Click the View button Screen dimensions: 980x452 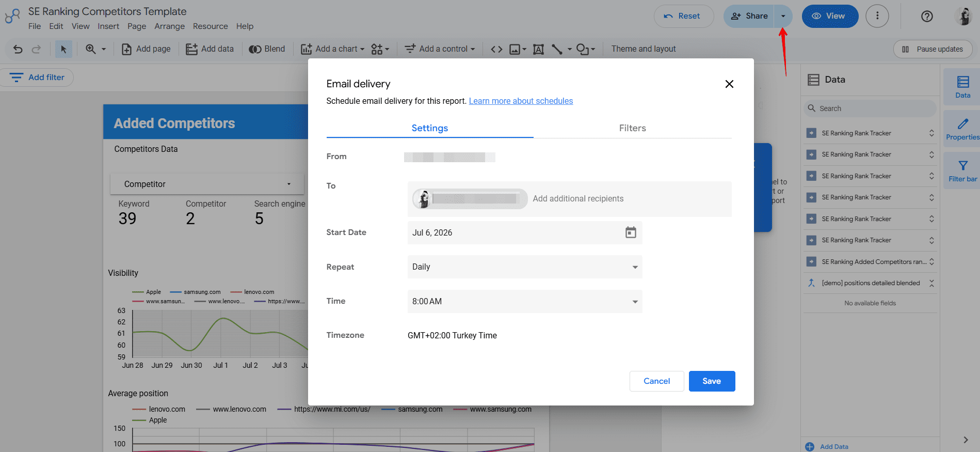[x=830, y=16]
